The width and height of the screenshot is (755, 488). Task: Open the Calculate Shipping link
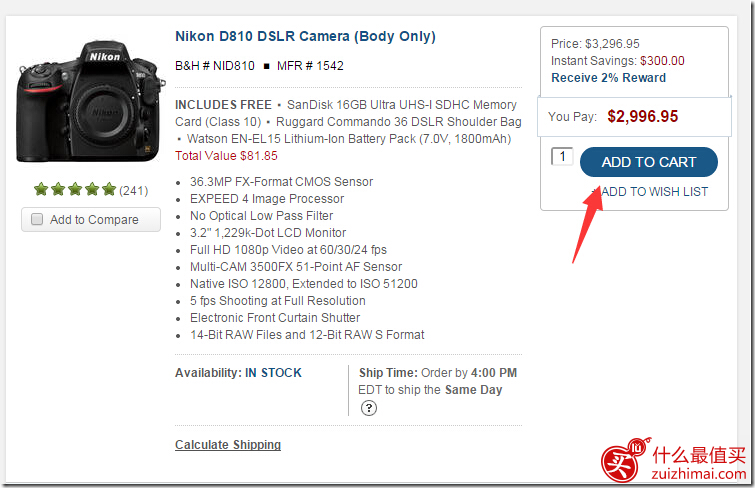click(228, 445)
